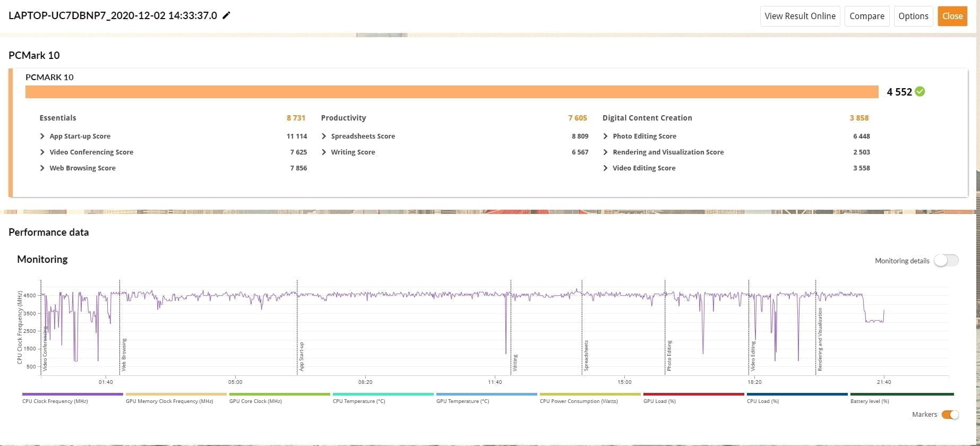Select CPU Clock Frequency purple legend swatch

[72, 394]
